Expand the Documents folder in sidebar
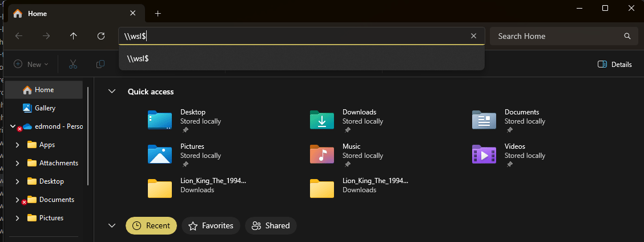 (x=17, y=200)
